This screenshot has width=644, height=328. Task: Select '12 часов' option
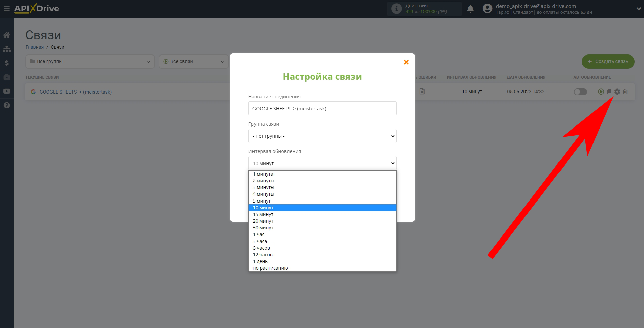[x=322, y=255]
